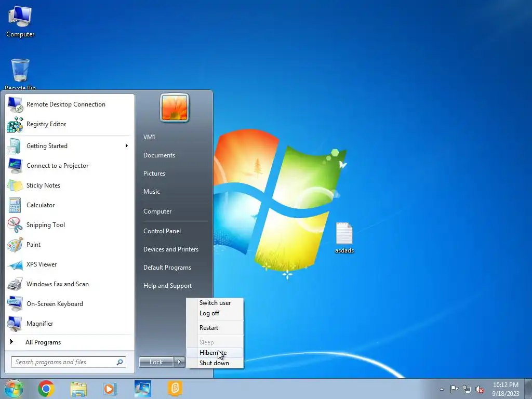Open VM1 user folder link
Screen dimensions: 532x399
click(x=149, y=137)
